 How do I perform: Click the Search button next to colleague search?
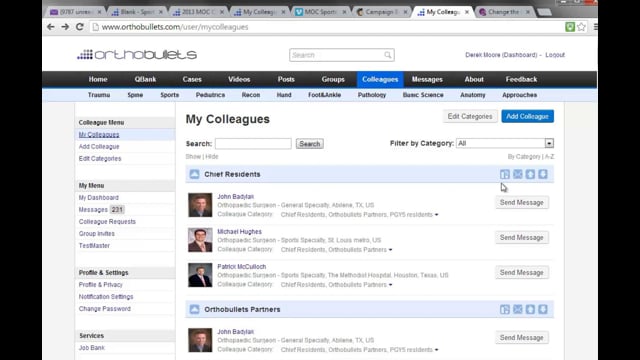[310, 144]
